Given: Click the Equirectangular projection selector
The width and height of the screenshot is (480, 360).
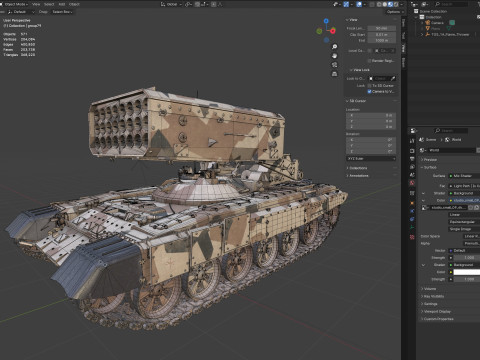Looking at the screenshot, I should click(464, 222).
